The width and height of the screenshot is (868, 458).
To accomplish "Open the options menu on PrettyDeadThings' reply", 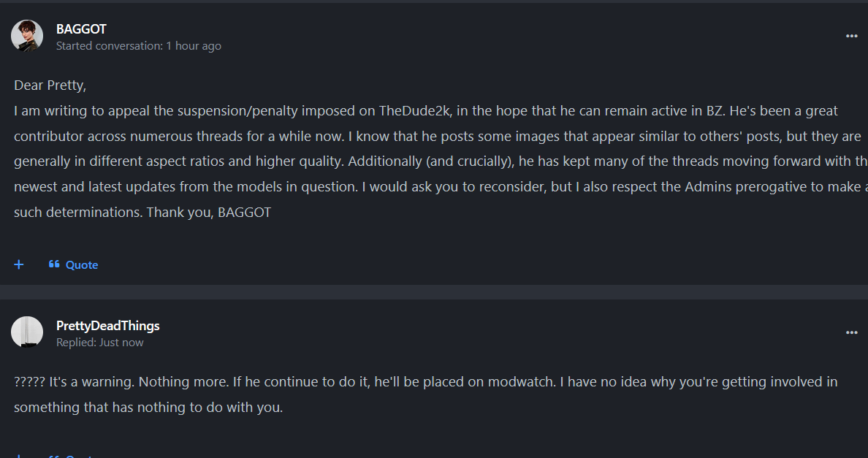I will point(851,332).
